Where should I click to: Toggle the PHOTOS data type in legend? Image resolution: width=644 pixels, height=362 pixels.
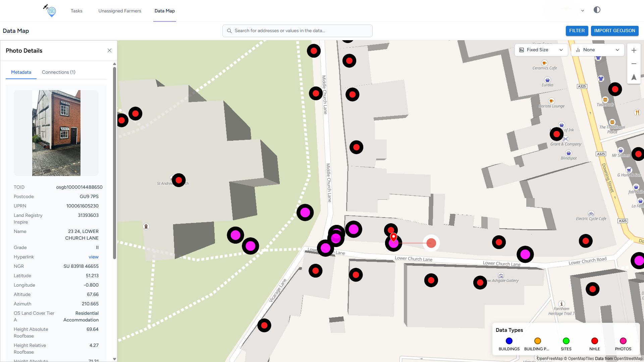(623, 341)
